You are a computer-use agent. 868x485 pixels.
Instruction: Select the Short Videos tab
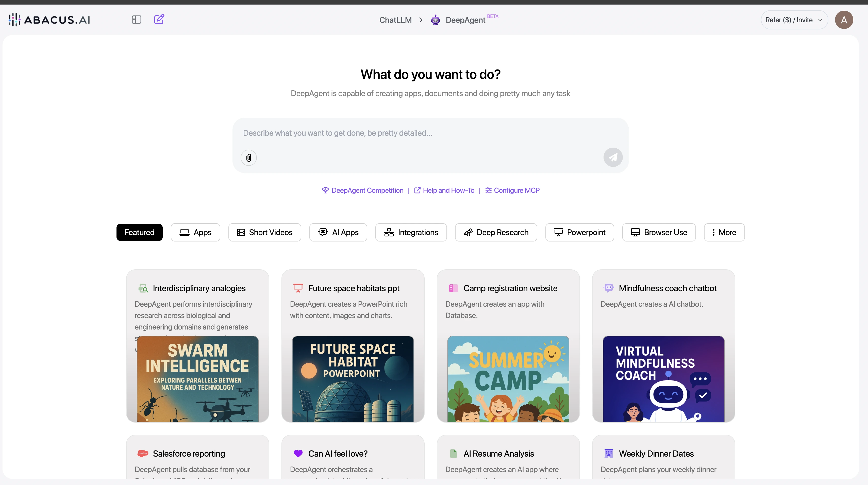point(264,232)
